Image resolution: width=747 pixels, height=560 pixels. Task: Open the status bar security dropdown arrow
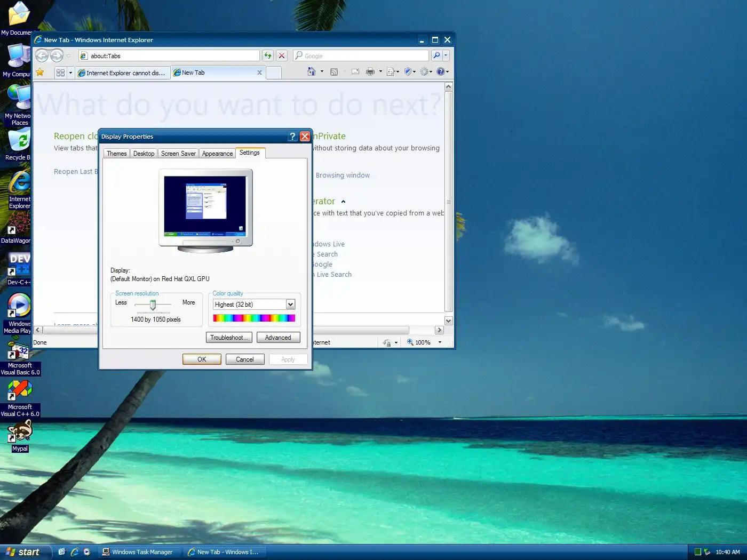(x=396, y=343)
